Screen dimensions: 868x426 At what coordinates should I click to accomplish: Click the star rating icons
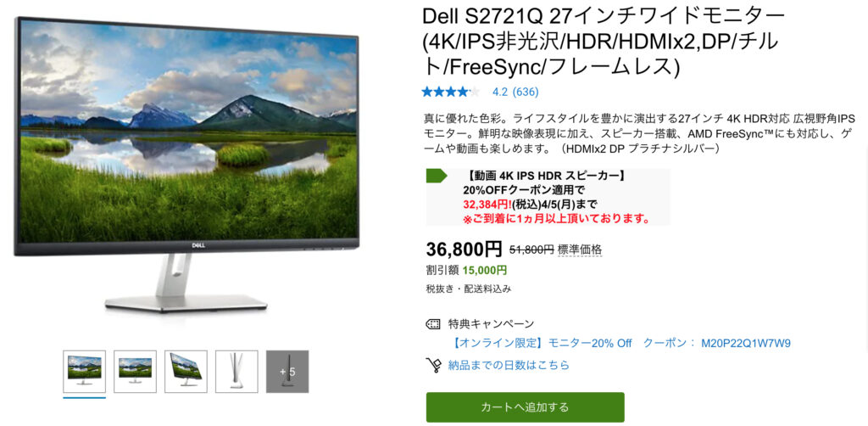pyautogui.click(x=450, y=92)
